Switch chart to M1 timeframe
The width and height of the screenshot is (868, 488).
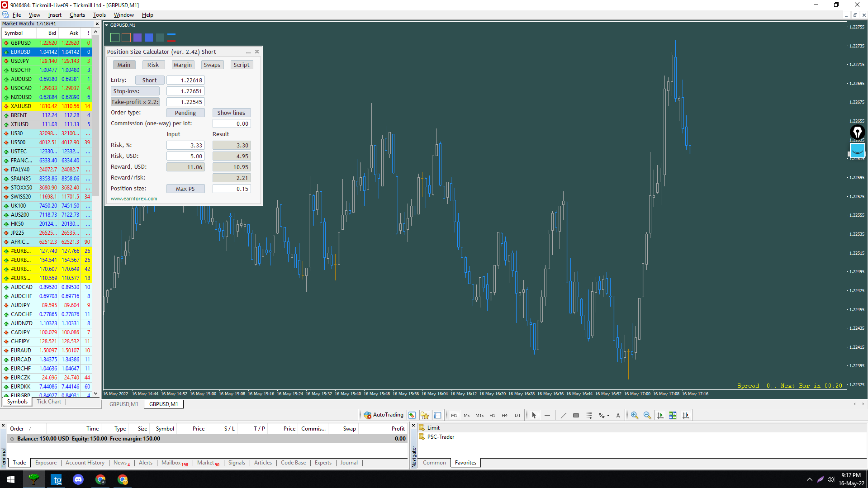pos(454,415)
